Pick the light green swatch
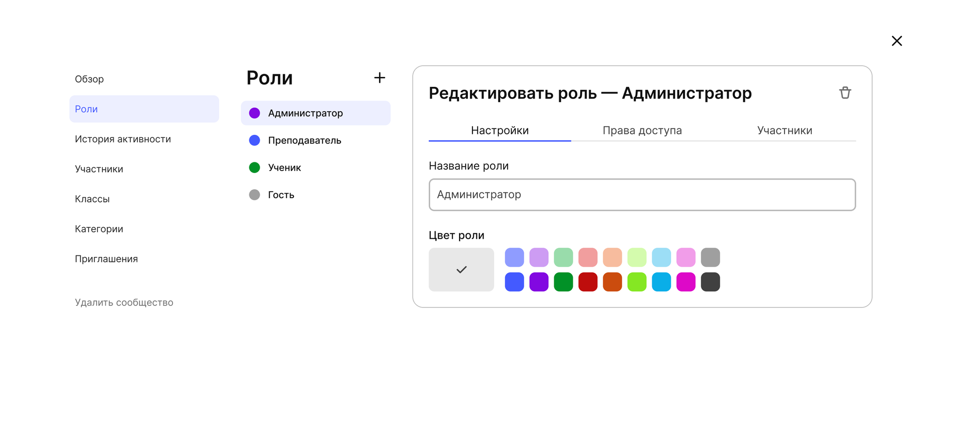 (563, 257)
